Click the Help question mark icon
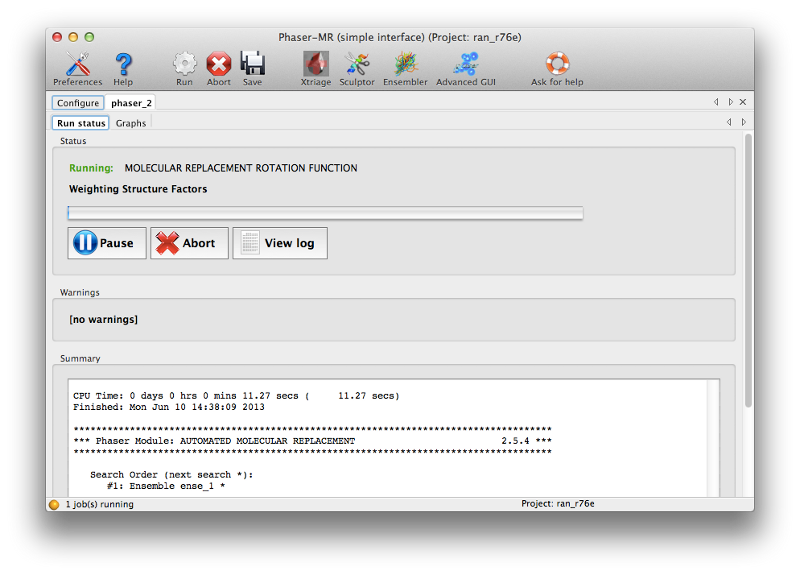This screenshot has height=575, width=800. [123, 66]
